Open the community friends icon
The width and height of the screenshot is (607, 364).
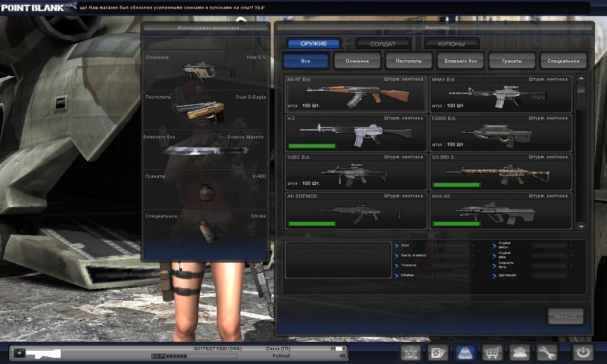click(x=520, y=353)
